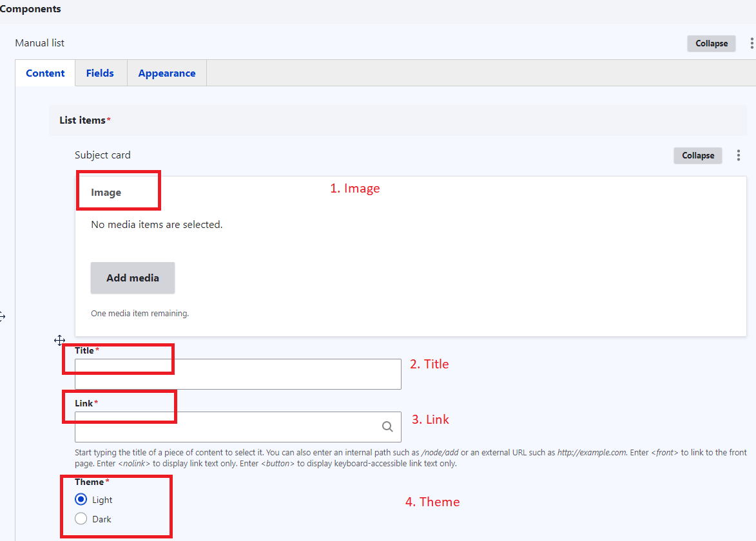
Task: Open the Appearance tab
Action: (166, 73)
